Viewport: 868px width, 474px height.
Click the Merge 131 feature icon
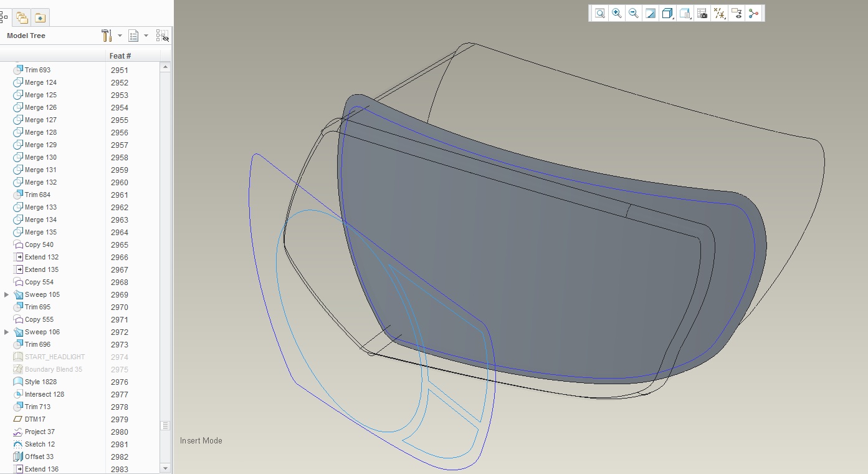point(18,170)
